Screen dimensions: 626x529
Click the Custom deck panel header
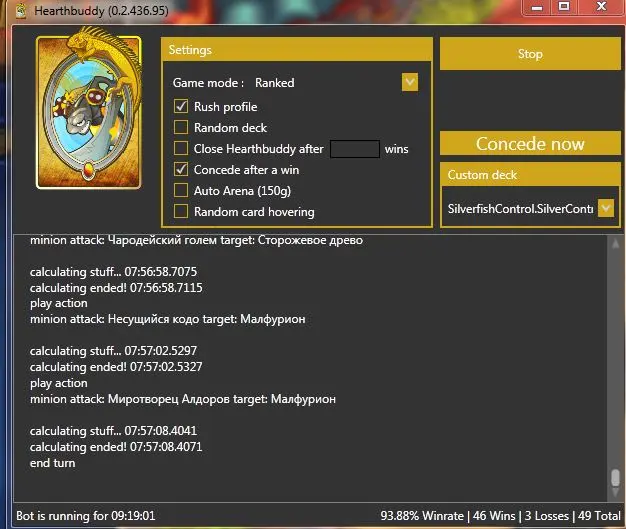click(530, 174)
